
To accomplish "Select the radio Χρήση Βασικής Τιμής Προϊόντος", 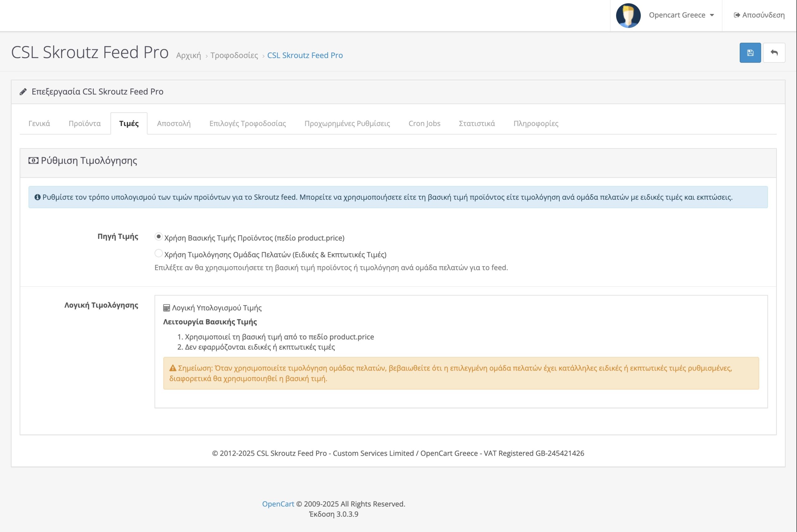I will [158, 236].
